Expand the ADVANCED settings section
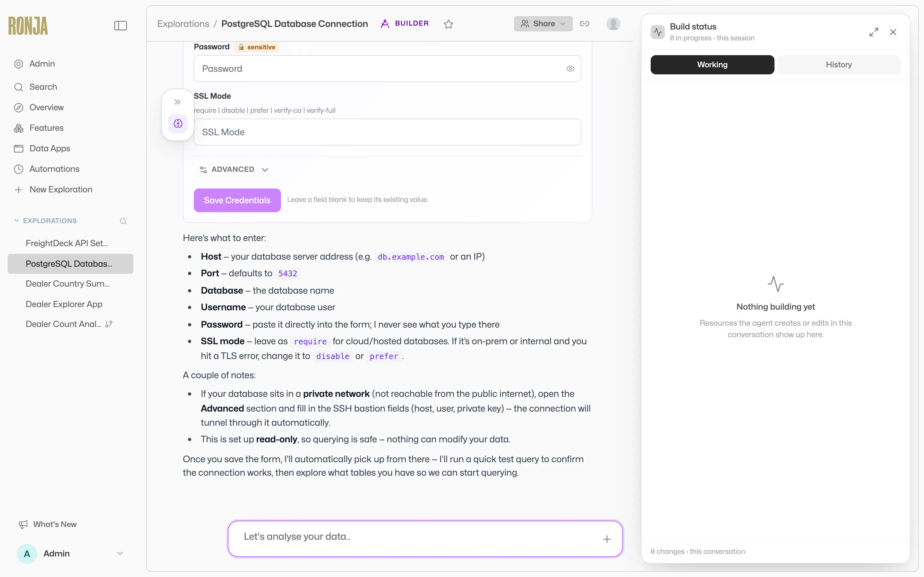The image size is (924, 577). click(x=234, y=170)
